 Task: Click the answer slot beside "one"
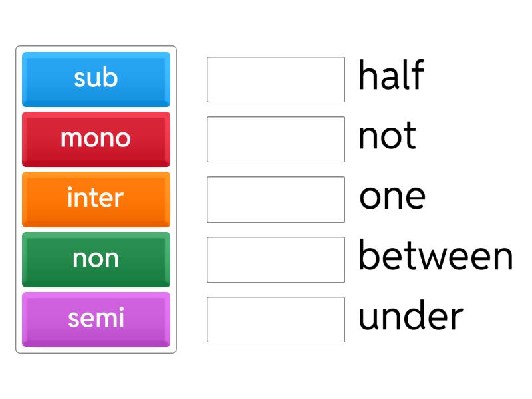275,199
